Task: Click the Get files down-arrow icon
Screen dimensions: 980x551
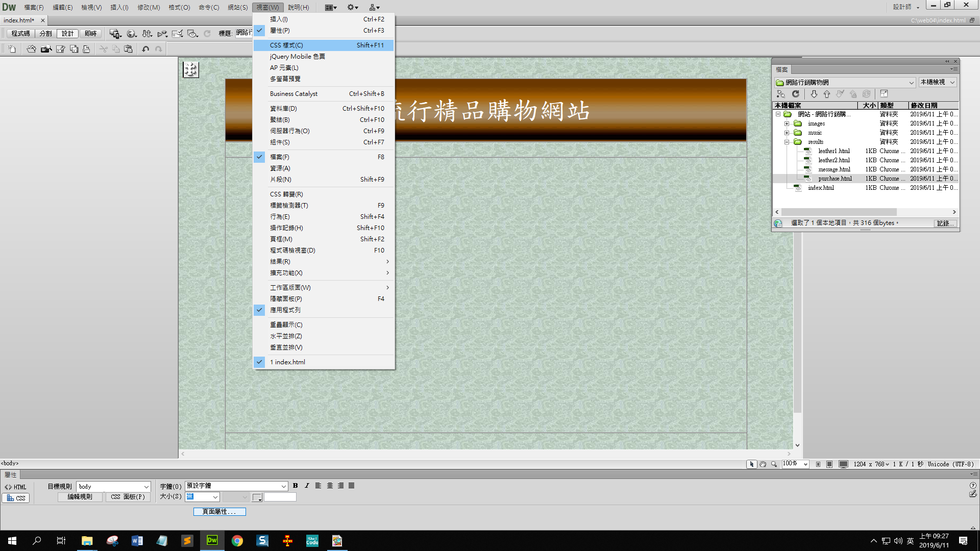Action: pyautogui.click(x=814, y=94)
